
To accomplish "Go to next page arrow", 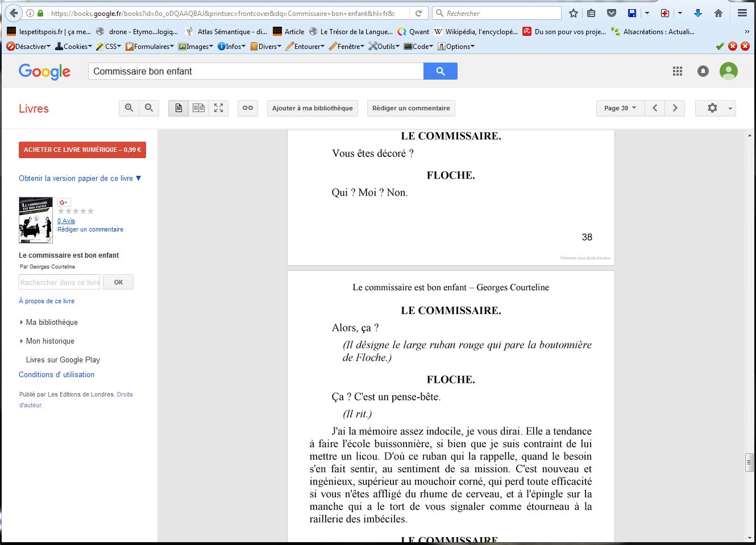I will pyautogui.click(x=675, y=108).
